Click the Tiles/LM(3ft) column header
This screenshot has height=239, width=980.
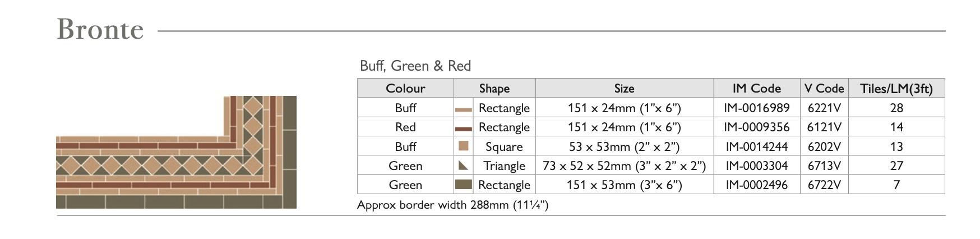(896, 88)
